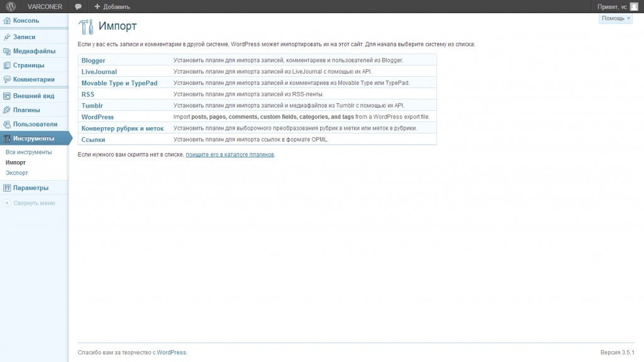Choose the Blogger importer link

(x=93, y=60)
